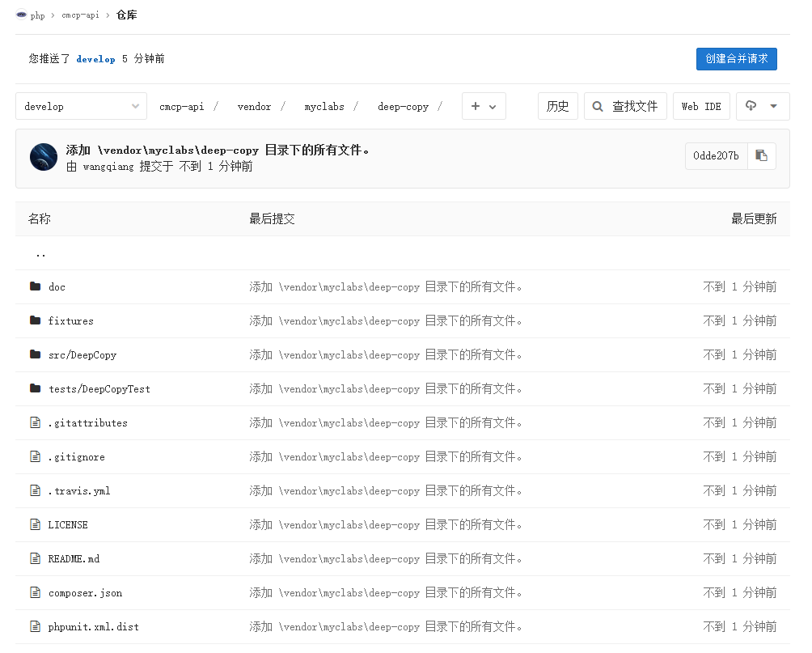Open the README.md file
This screenshot has width=812, height=653.
pos(74,559)
